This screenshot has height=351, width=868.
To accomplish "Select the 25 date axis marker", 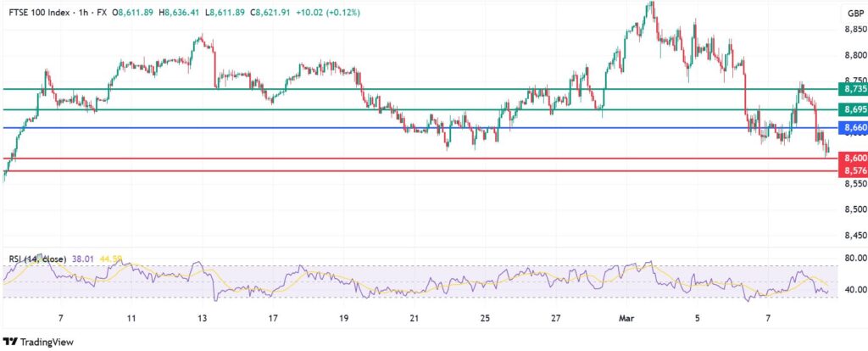I will point(485,317).
